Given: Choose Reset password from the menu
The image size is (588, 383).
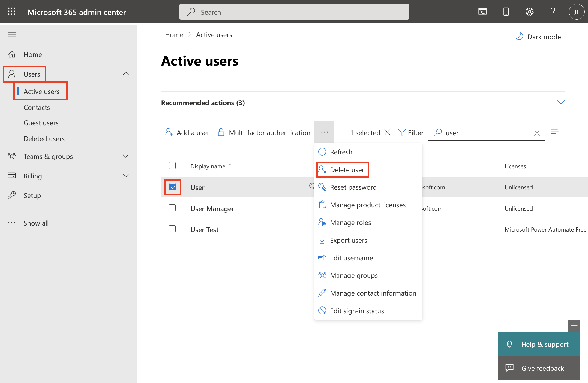Looking at the screenshot, I should [368, 187].
